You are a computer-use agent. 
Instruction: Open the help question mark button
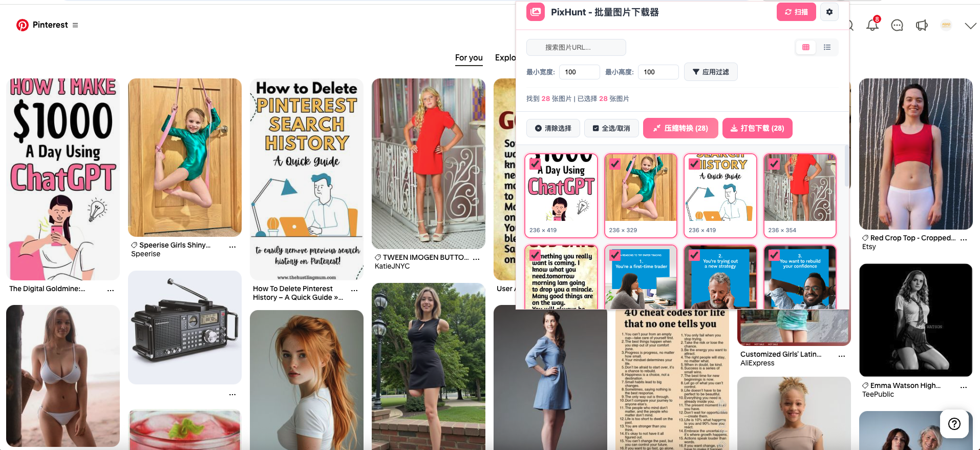(954, 423)
